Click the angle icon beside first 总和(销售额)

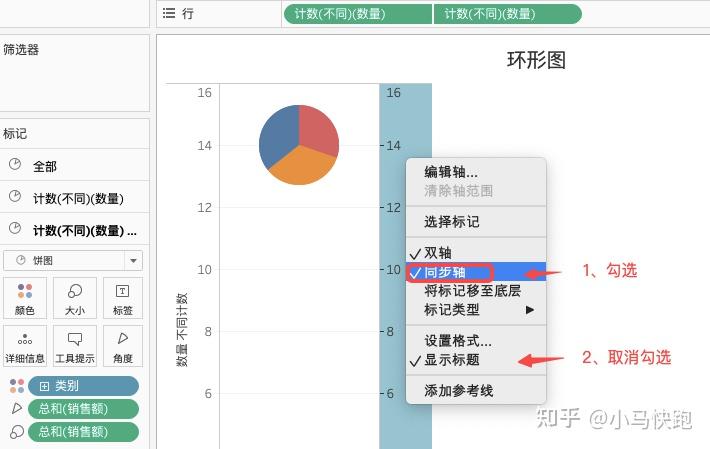(17, 408)
